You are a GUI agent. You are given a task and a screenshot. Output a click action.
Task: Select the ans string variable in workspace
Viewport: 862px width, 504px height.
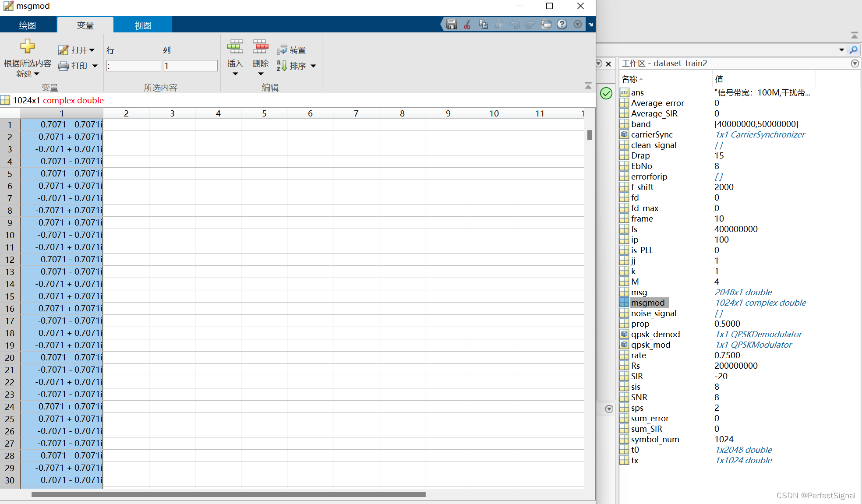point(637,92)
